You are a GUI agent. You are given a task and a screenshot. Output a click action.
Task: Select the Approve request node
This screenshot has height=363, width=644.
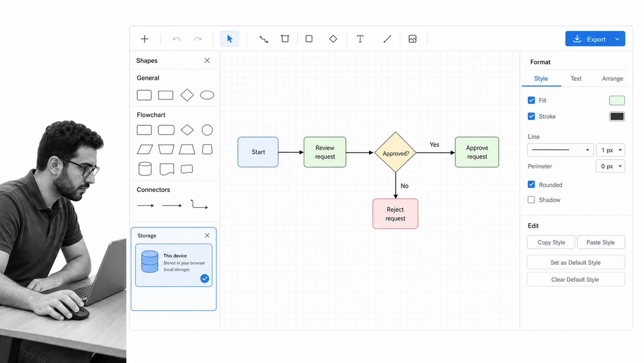(477, 152)
